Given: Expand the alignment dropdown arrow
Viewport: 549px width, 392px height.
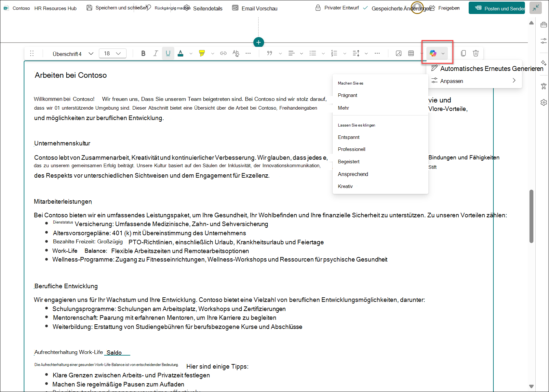Looking at the screenshot, I should tap(301, 53).
